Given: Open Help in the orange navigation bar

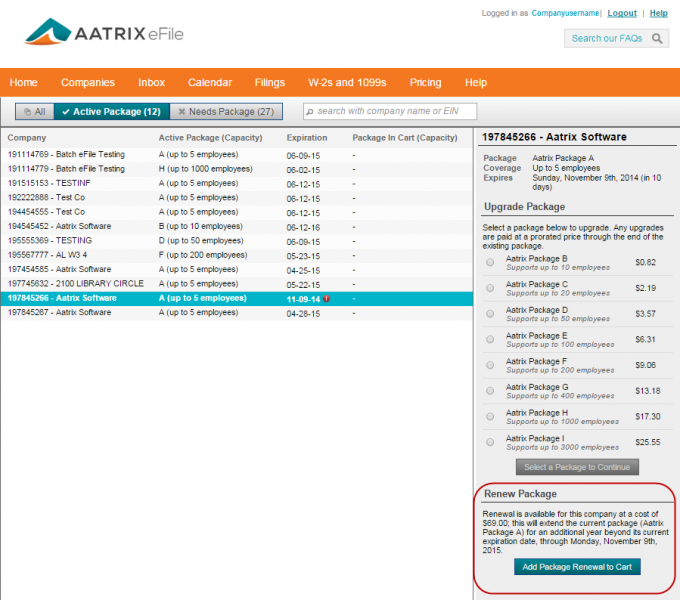Looking at the screenshot, I should [476, 82].
